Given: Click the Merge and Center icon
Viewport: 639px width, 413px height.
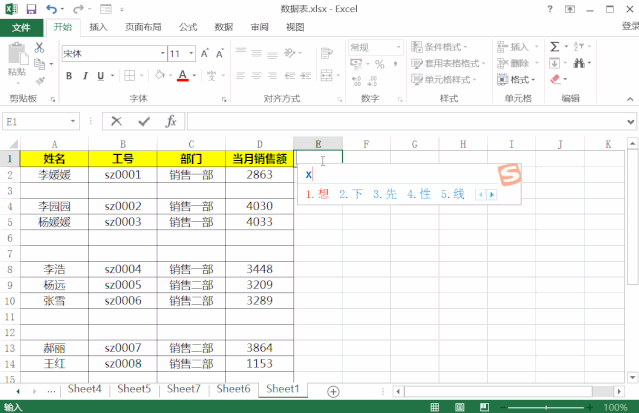Looking at the screenshot, I should (x=326, y=75).
